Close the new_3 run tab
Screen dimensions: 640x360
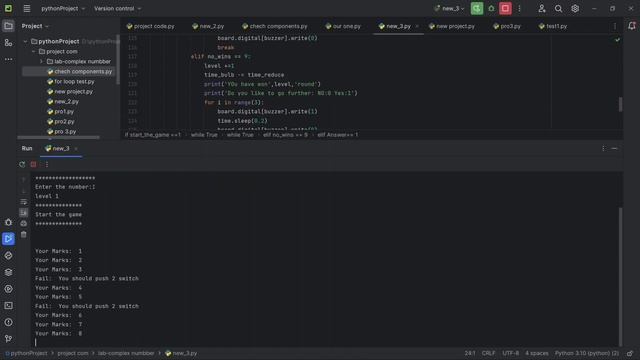[76, 149]
